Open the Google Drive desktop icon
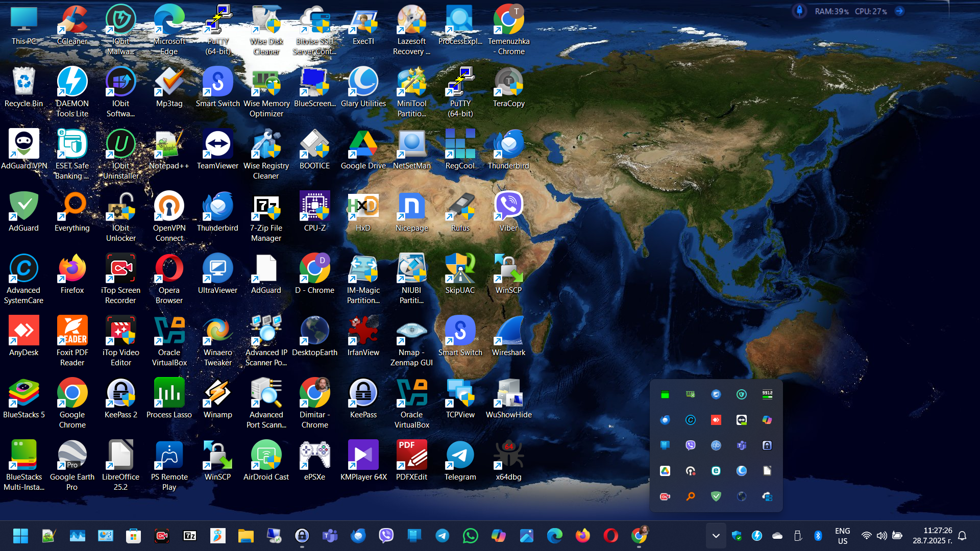Image resolution: width=980 pixels, height=551 pixels. (x=363, y=150)
